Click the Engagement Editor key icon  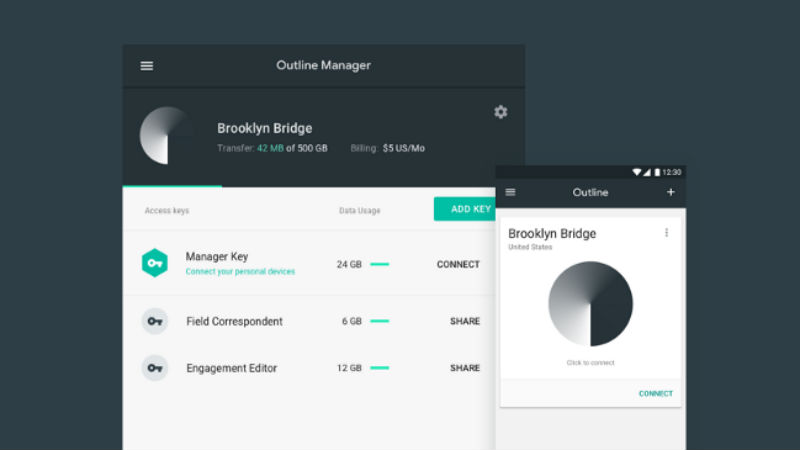pyautogui.click(x=155, y=368)
